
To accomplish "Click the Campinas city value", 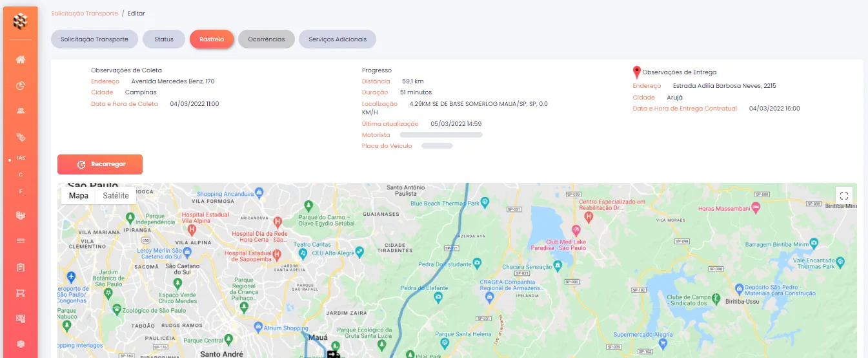I will (x=141, y=92).
